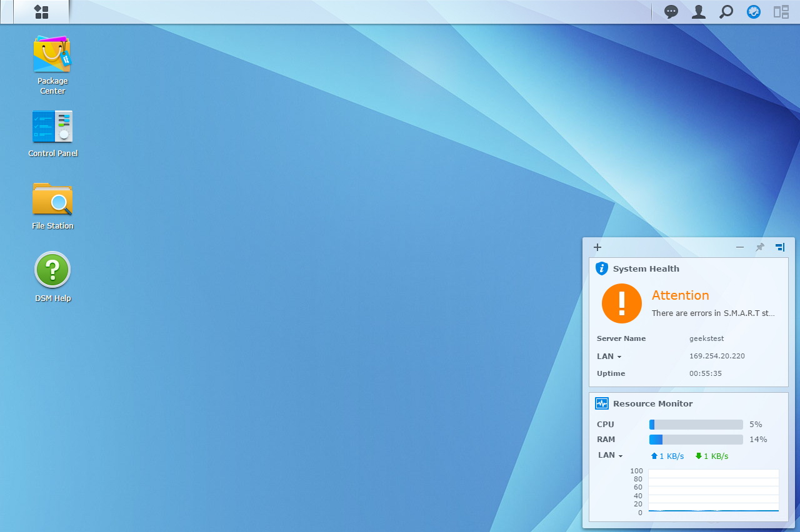Click the search magnifier icon

click(726, 12)
